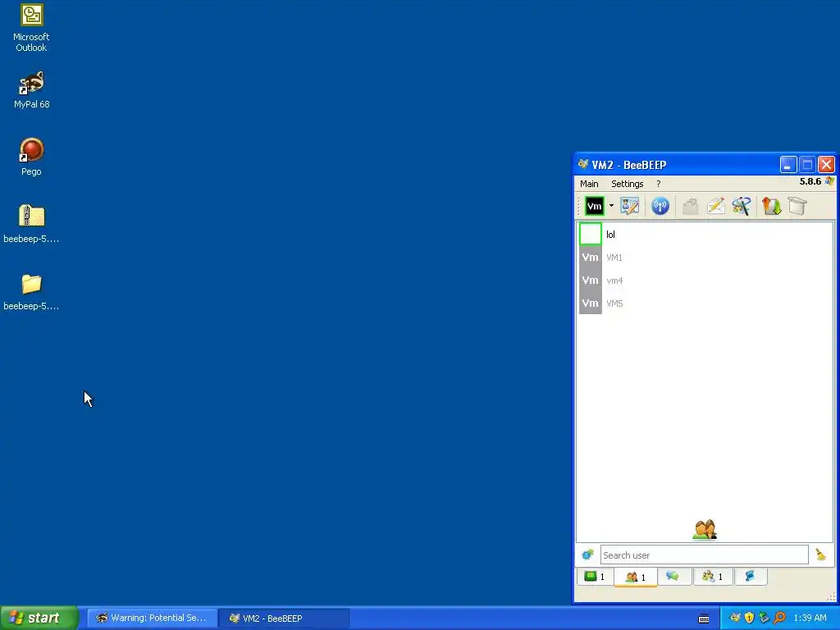
Task: Click VM2 - BeeBEEP taskbar button
Action: click(x=284, y=619)
